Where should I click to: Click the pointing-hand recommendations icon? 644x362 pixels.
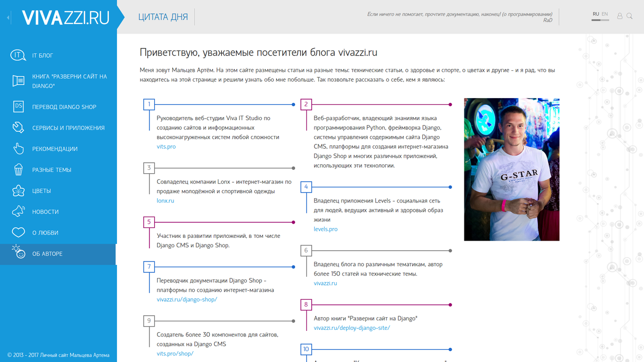point(18,149)
